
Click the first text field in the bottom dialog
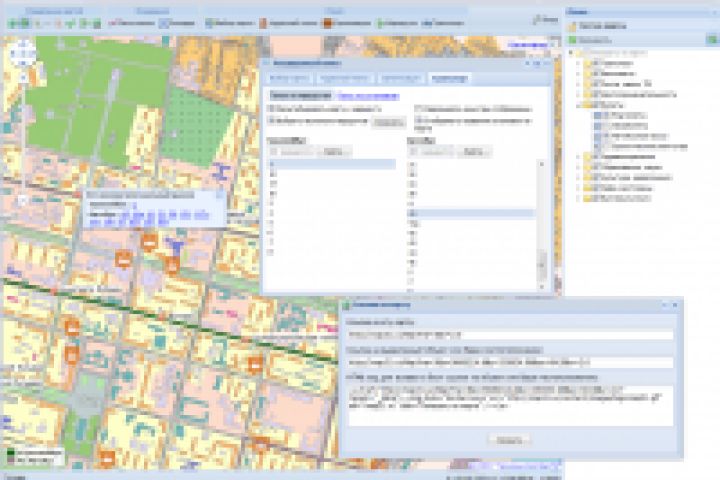click(510, 334)
